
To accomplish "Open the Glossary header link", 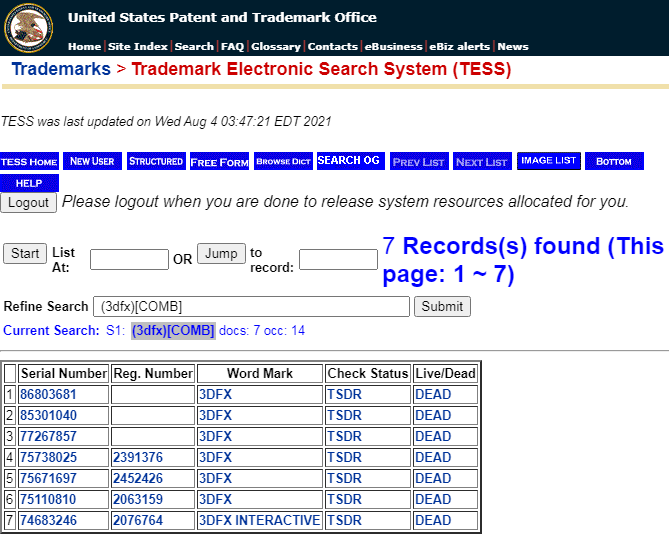I will (276, 46).
